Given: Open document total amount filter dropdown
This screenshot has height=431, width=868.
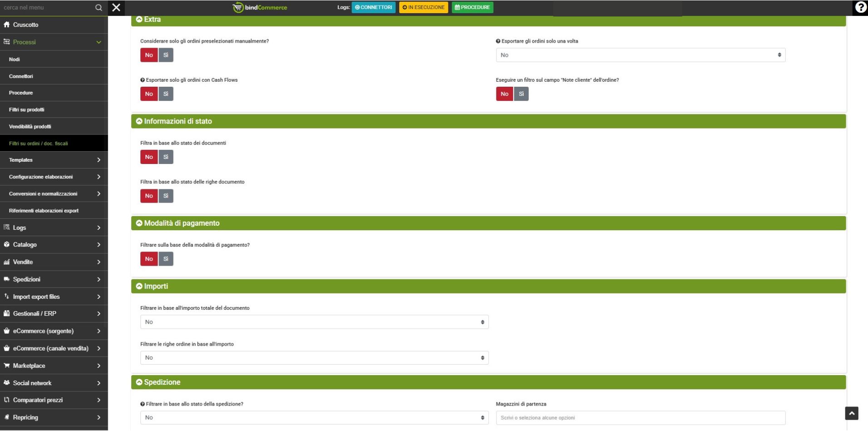Looking at the screenshot, I should point(314,322).
